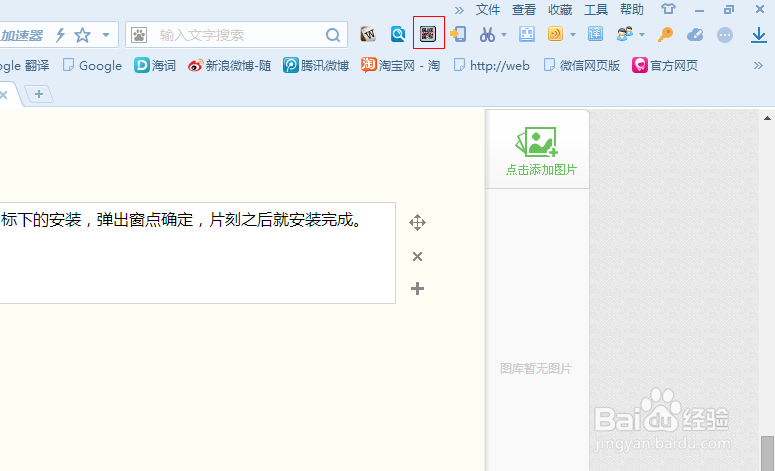The width and height of the screenshot is (775, 471).
Task: Expand the scissors screenshot dropdown arrow
Action: point(504,35)
